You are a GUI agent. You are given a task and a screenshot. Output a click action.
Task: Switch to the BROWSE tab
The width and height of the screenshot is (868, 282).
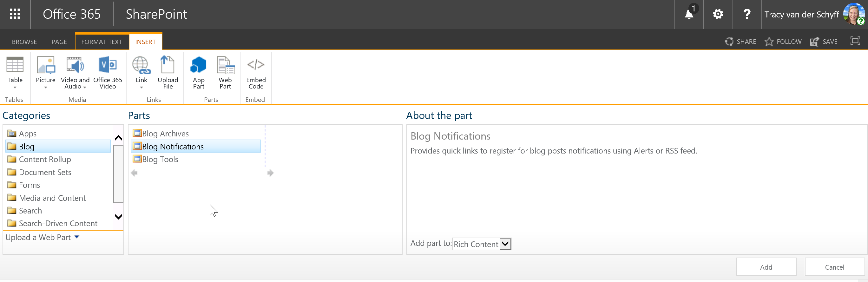tap(24, 42)
